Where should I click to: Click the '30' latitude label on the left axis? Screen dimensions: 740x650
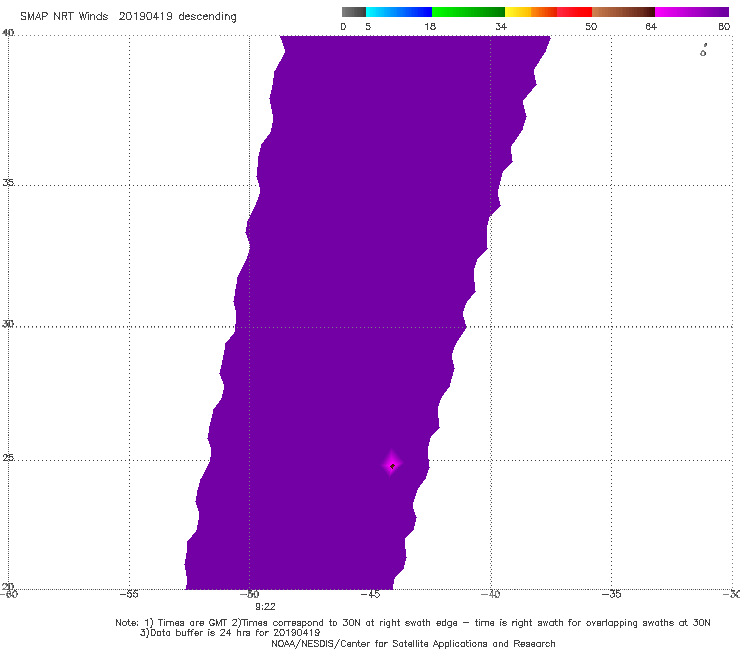pos(8,324)
